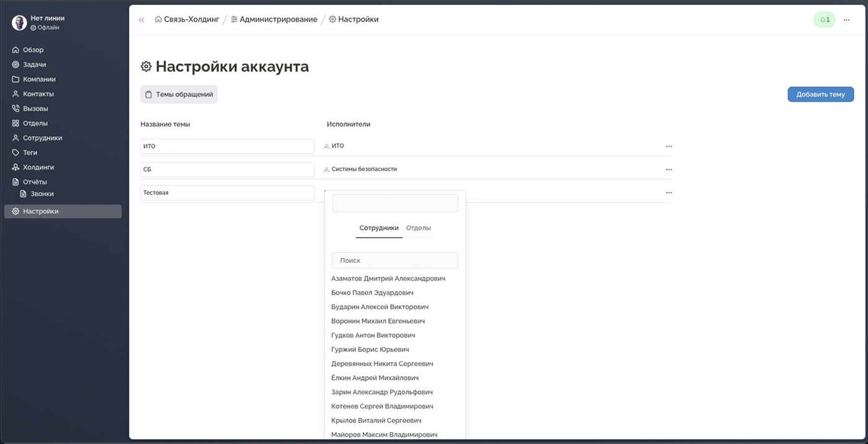Open the ellipsis menu on the СБ row

pos(668,169)
